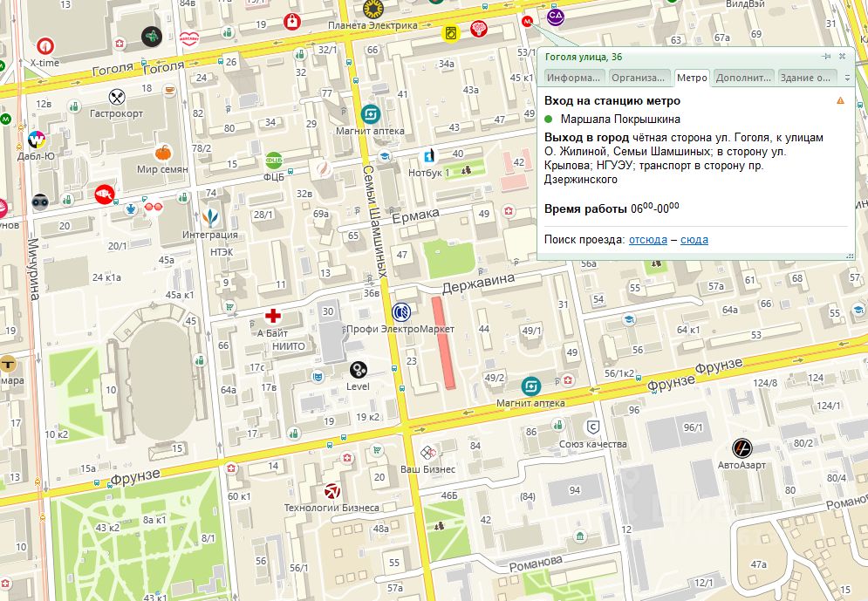The image size is (868, 601).
Task: Click the "сюда" route search link
Action: point(694,240)
